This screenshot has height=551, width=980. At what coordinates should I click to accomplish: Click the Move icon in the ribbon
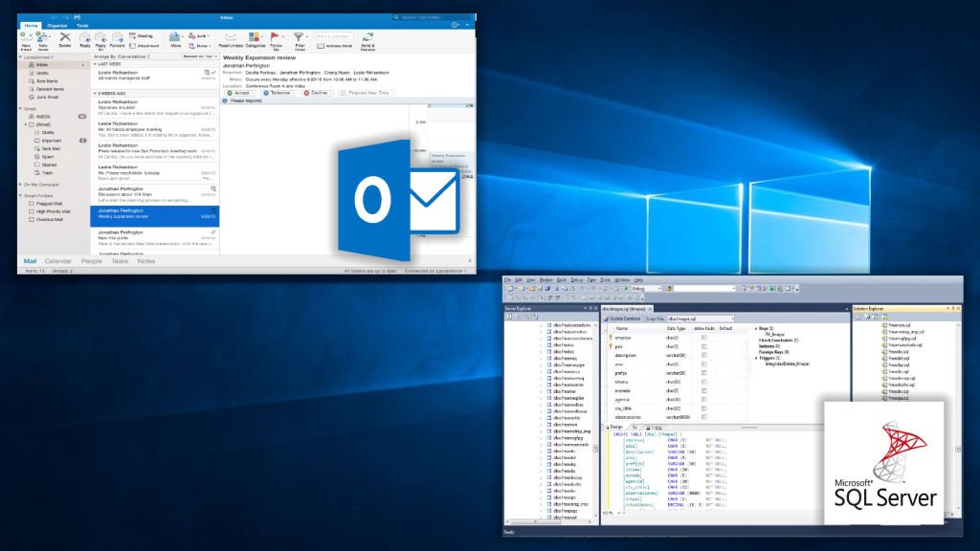pyautogui.click(x=176, y=37)
